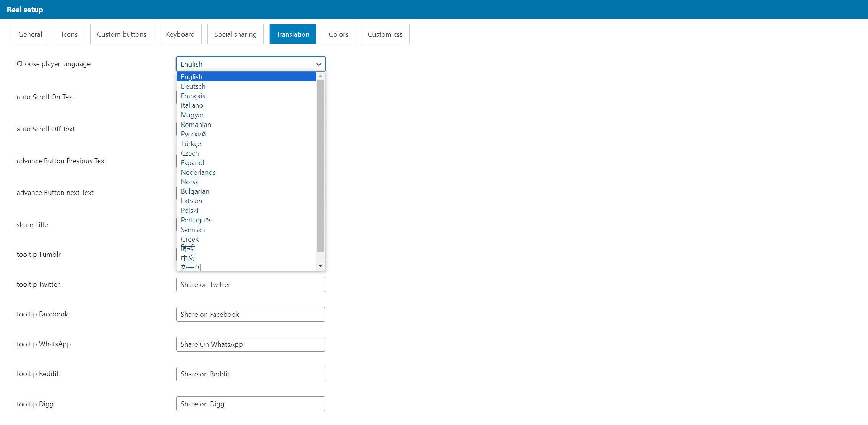
Task: Pick Español from the language options
Action: 193,163
